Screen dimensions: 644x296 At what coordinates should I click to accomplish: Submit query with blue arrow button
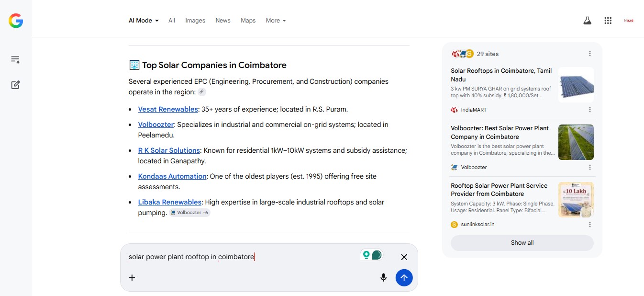[x=404, y=277]
